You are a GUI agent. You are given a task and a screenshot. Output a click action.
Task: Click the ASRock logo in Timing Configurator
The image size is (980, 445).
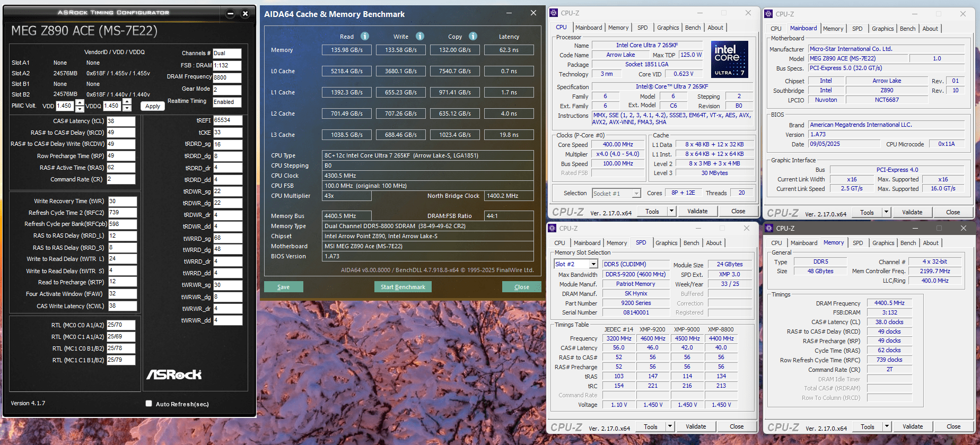click(x=174, y=374)
